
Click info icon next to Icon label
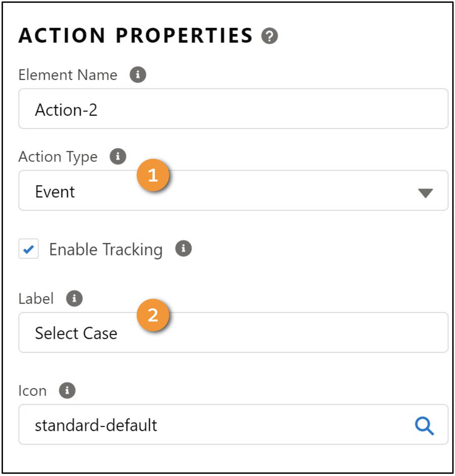pyautogui.click(x=67, y=390)
